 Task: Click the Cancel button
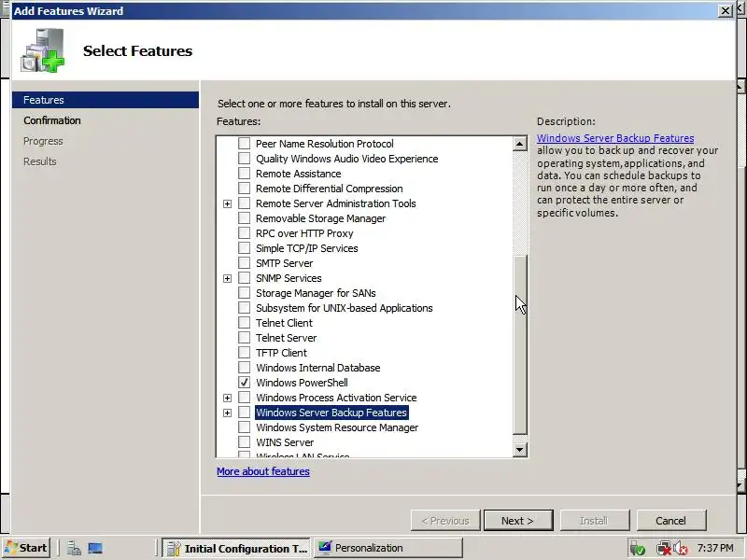tap(671, 521)
